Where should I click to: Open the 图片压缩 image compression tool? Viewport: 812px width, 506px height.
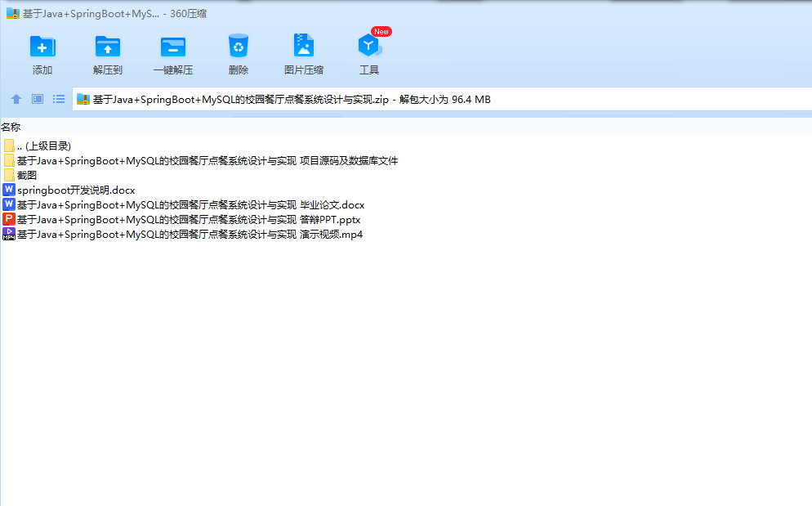tap(303, 45)
